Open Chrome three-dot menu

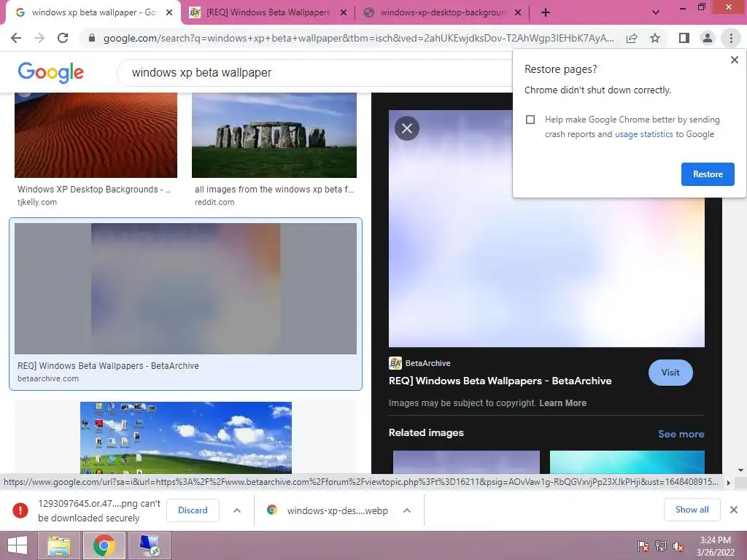click(731, 38)
